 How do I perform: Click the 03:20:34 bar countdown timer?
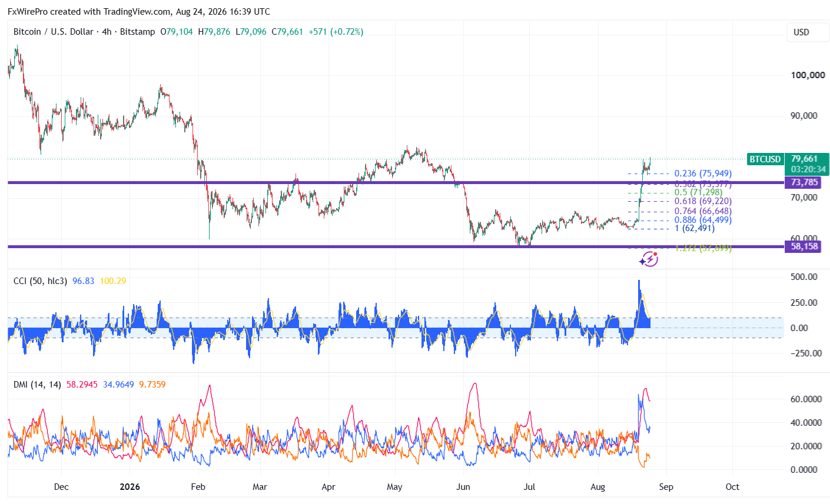(808, 169)
